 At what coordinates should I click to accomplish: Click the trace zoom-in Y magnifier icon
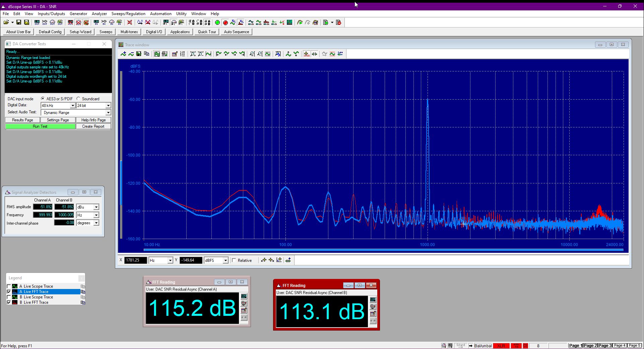coord(252,54)
